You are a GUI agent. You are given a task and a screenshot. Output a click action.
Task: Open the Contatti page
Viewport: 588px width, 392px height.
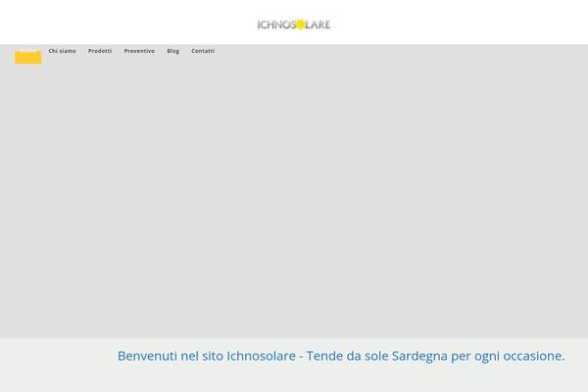[203, 51]
